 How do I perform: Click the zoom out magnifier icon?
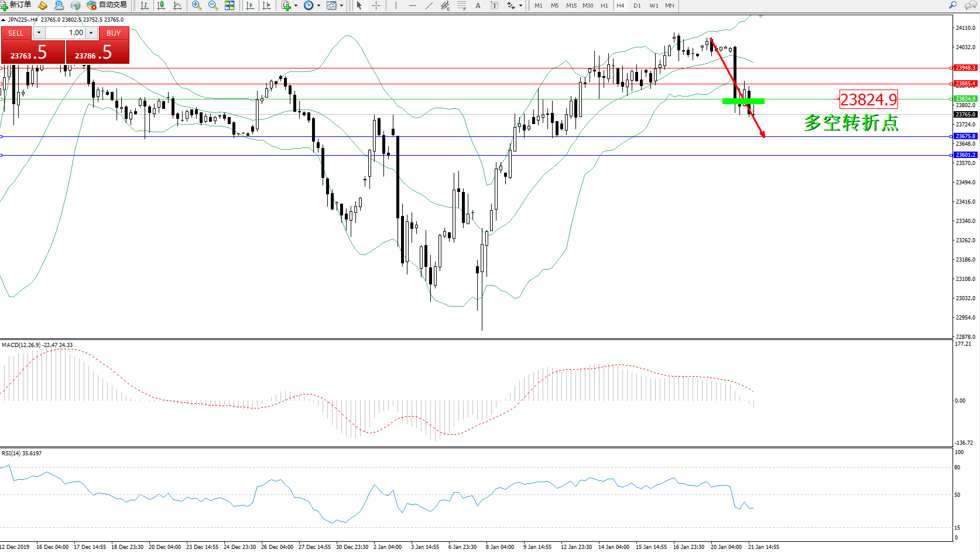[213, 5]
